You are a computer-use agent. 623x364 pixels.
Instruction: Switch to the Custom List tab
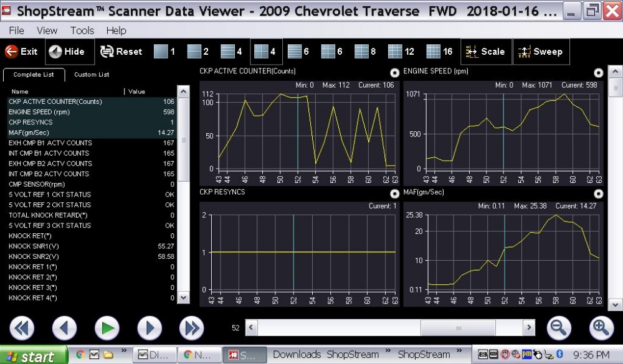[92, 75]
